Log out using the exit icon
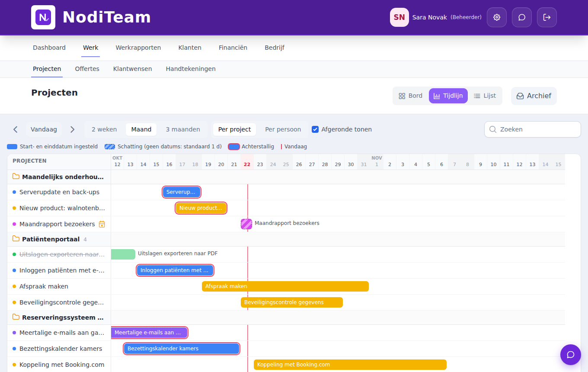This screenshot has height=372, width=588. 547,17
